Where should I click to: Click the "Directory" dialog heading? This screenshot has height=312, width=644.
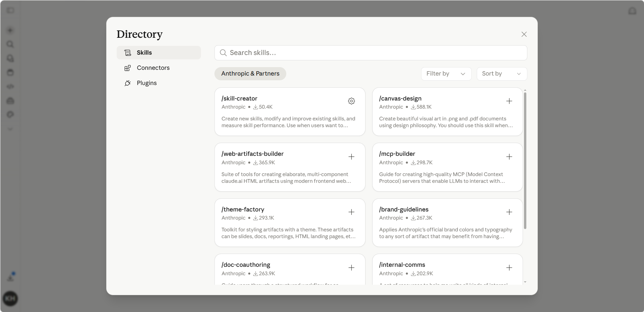140,34
